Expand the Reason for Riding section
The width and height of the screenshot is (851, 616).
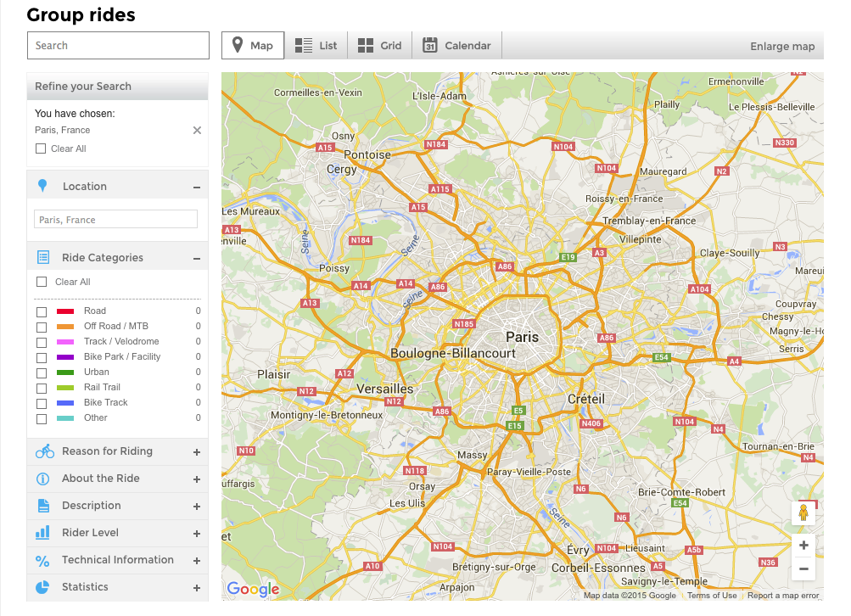point(197,452)
